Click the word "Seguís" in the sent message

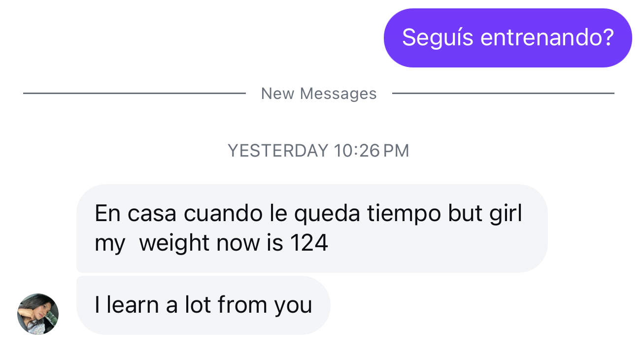pos(439,38)
